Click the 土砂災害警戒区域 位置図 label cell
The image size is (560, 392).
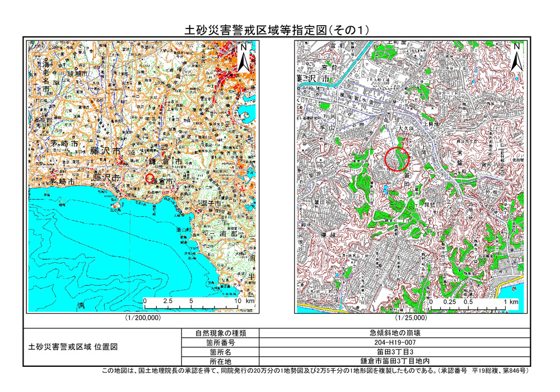(x=73, y=347)
